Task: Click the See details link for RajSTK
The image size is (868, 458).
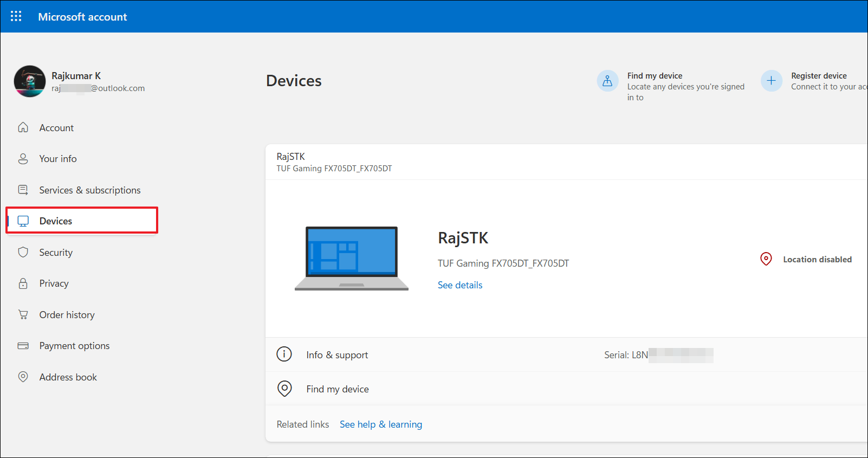Action: (x=459, y=285)
